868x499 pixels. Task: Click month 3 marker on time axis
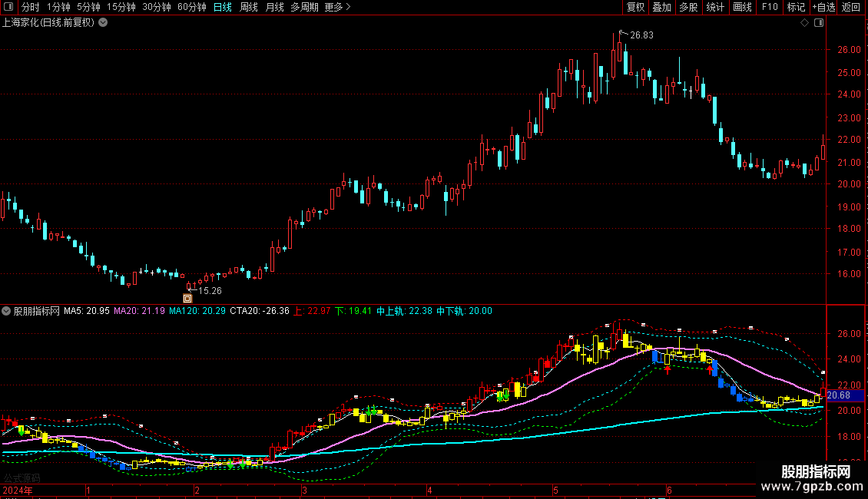[x=304, y=490]
